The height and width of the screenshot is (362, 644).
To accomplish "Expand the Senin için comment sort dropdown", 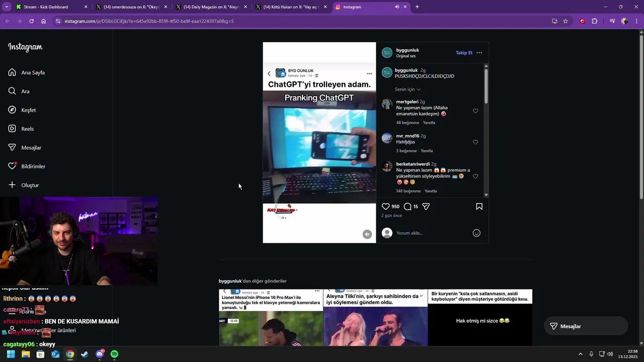I will pos(408,89).
